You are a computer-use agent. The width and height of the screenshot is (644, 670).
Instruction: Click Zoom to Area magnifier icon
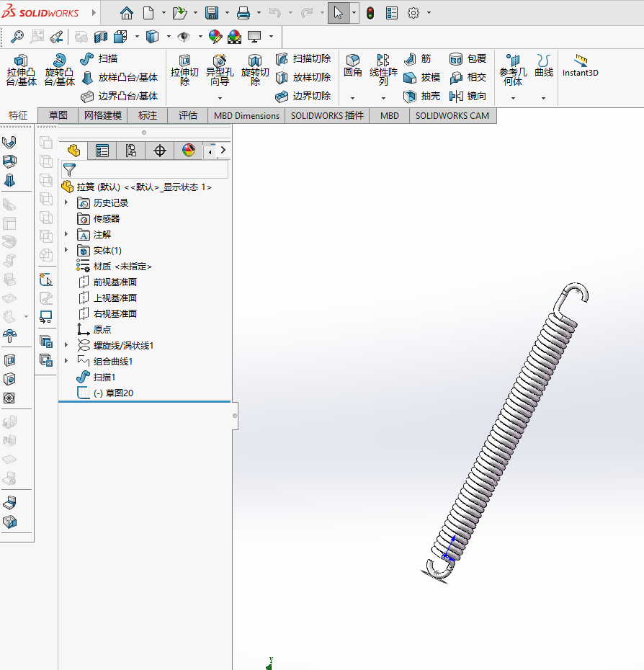click(x=17, y=37)
